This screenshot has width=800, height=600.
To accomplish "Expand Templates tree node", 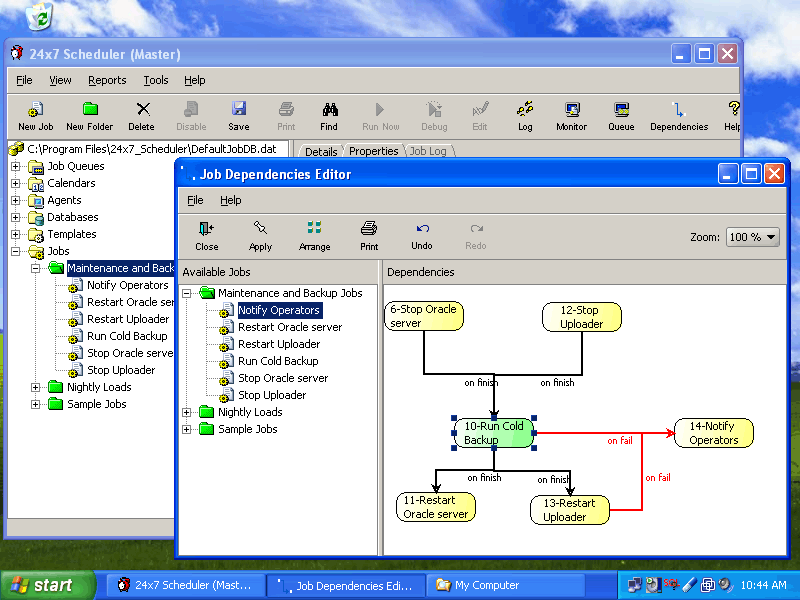I will (16, 234).
